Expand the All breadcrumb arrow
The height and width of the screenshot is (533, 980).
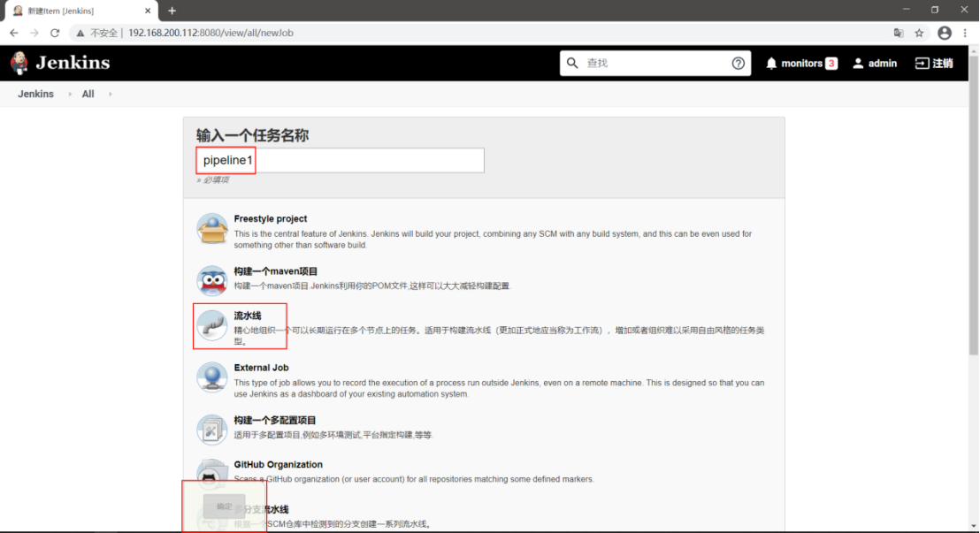(x=110, y=94)
